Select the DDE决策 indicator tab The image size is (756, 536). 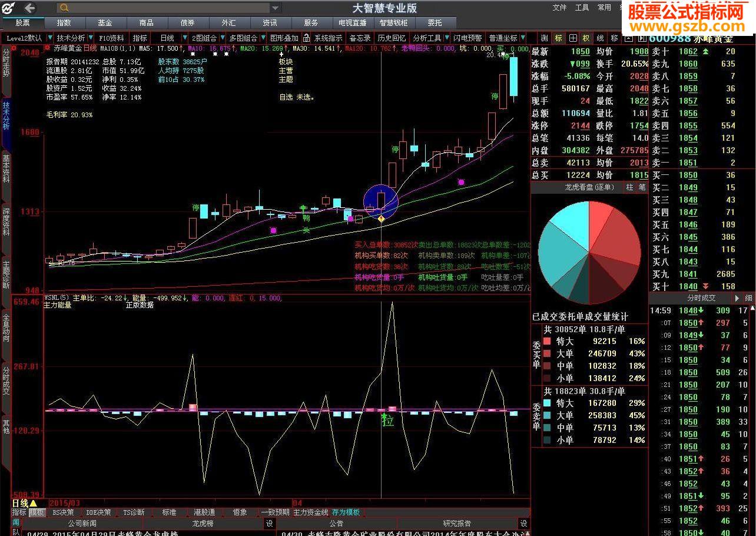coord(98,512)
